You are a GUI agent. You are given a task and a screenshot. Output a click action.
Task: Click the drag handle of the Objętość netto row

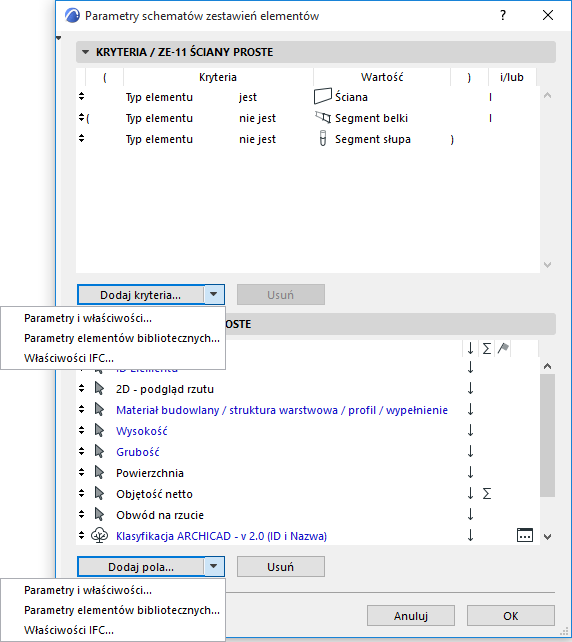[x=81, y=493]
